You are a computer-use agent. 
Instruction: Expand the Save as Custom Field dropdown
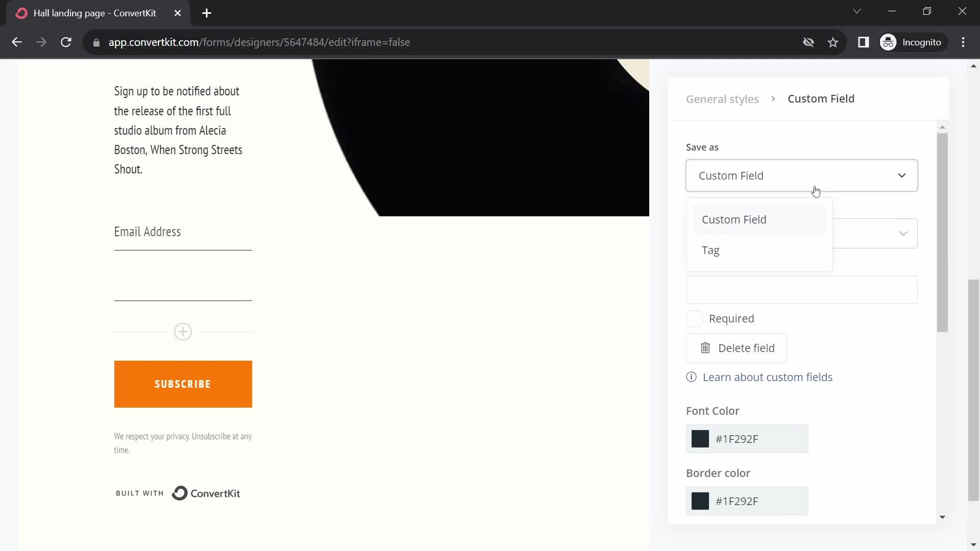pyautogui.click(x=802, y=175)
